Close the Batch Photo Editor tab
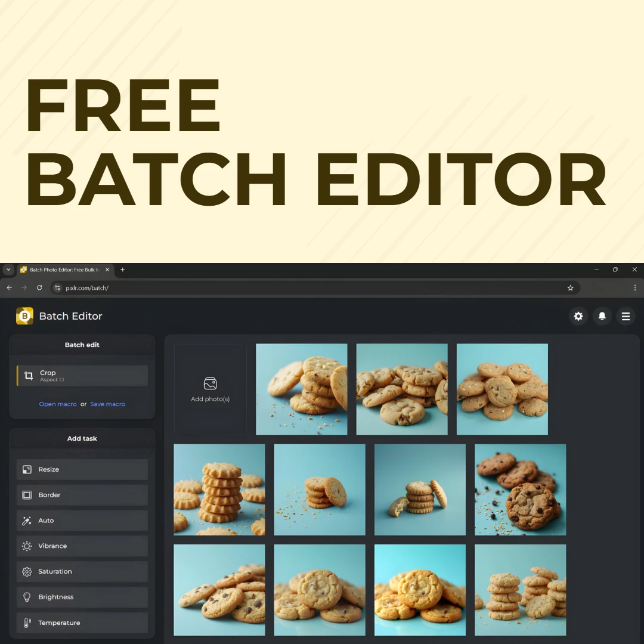This screenshot has width=644, height=644. [x=107, y=270]
